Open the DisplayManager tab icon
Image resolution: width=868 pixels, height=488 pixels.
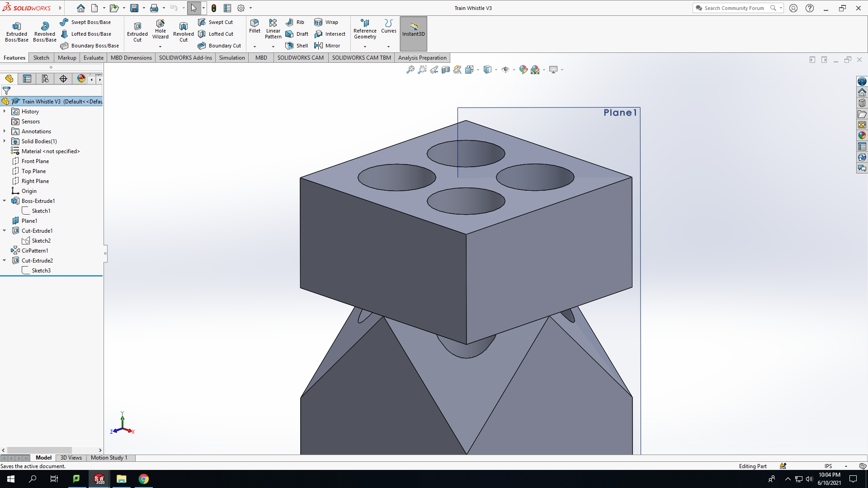click(x=81, y=79)
